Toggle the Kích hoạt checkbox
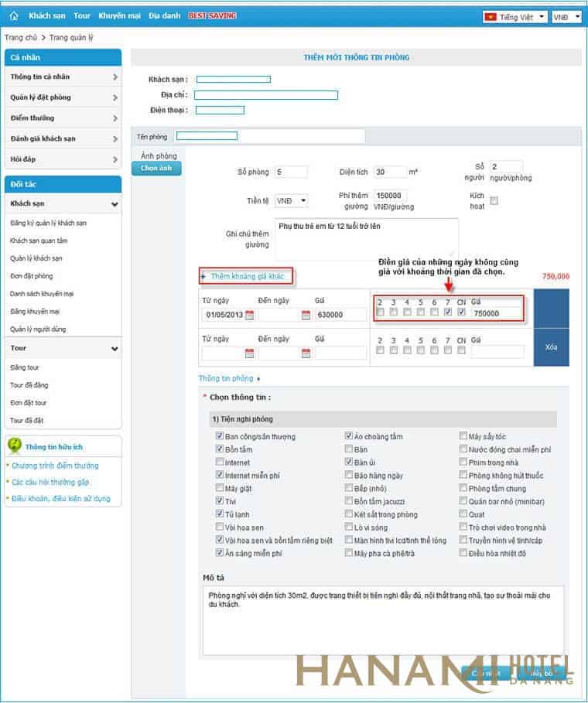Image resolution: width=588 pixels, height=703 pixels. (494, 201)
